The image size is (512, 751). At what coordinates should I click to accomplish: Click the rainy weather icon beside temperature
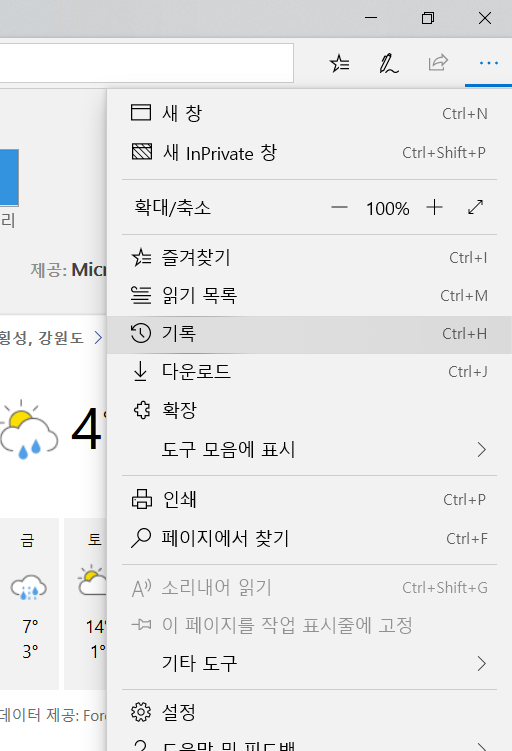coord(29,429)
